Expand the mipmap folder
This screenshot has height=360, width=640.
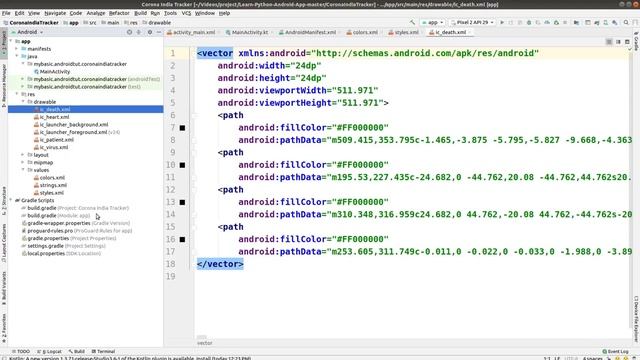[23, 162]
